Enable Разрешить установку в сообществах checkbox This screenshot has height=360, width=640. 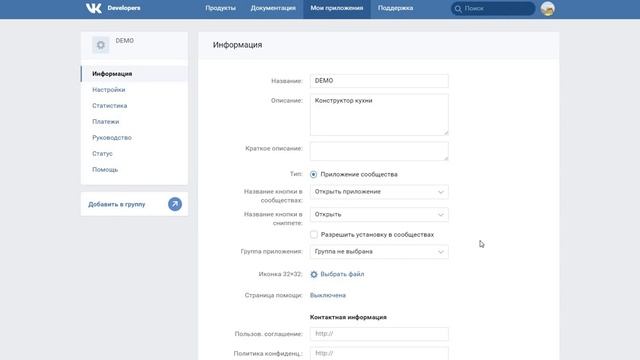click(x=313, y=234)
